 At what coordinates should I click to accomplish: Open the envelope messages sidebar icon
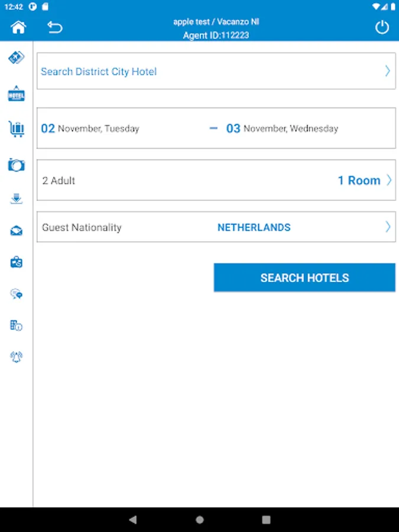click(17, 231)
